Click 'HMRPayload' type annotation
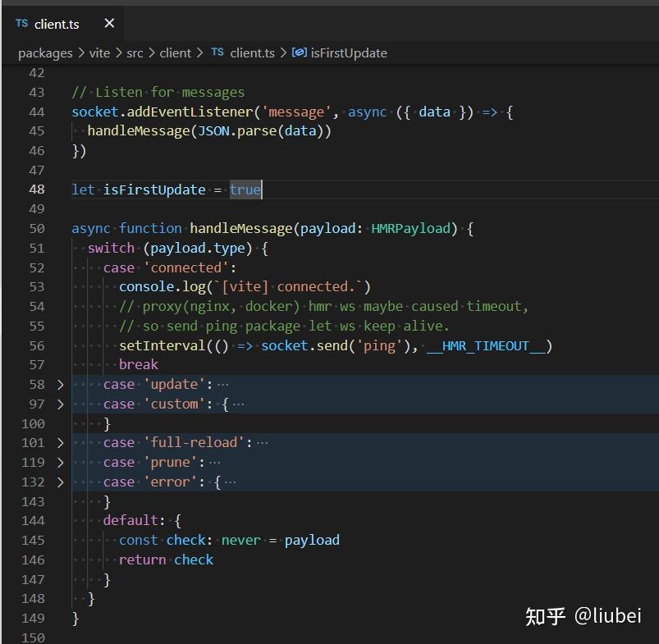 point(410,229)
